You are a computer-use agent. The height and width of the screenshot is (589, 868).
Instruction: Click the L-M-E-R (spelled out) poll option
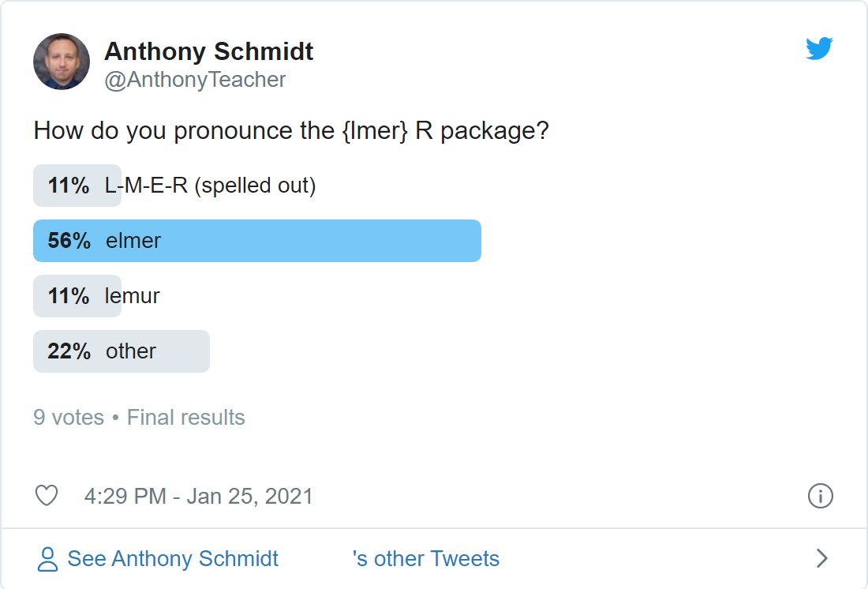211,186
